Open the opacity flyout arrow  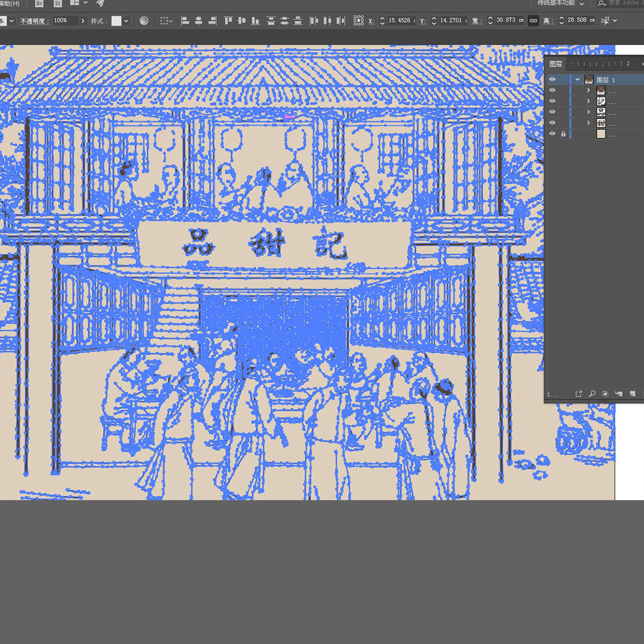(83, 21)
